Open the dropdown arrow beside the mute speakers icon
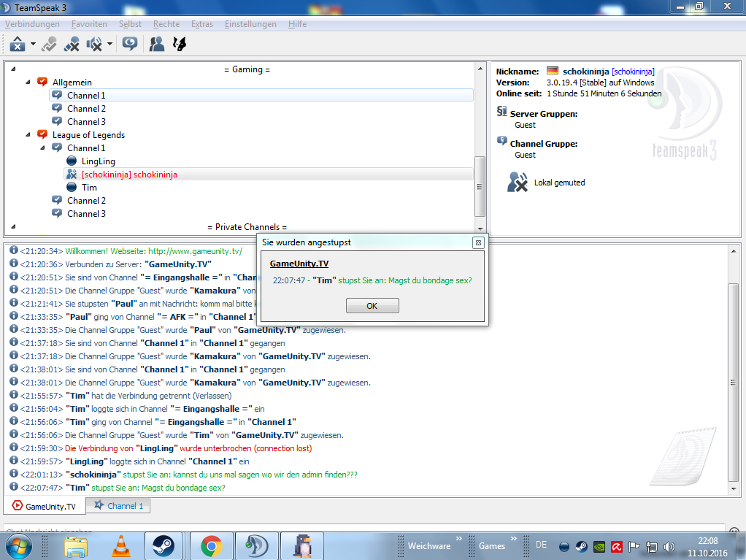Viewport: 746px width, 560px height. pos(109,45)
